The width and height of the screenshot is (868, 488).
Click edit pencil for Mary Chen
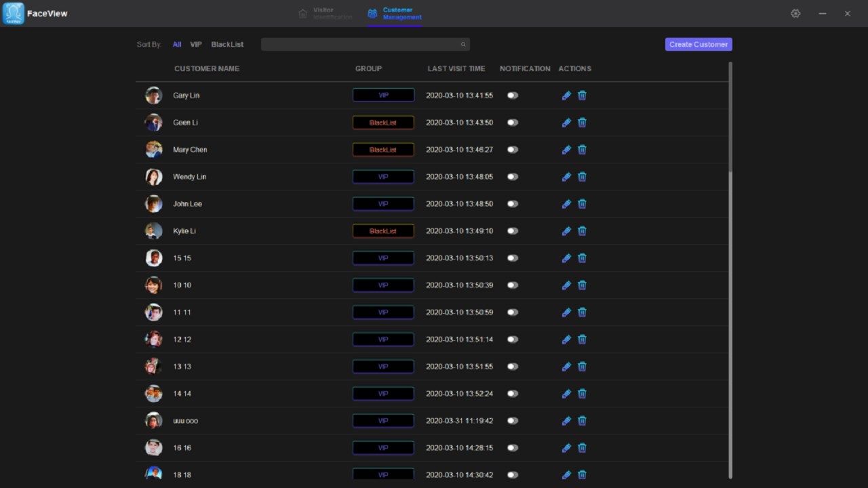(566, 150)
